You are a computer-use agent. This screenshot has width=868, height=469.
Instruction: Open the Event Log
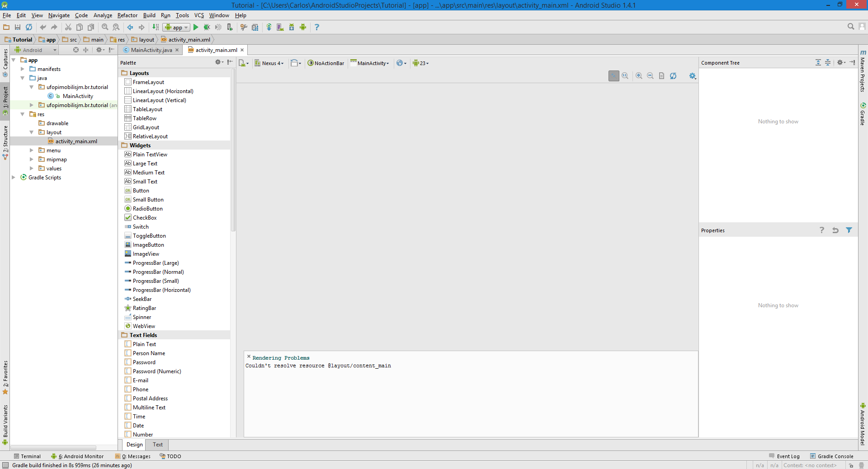(x=784, y=456)
